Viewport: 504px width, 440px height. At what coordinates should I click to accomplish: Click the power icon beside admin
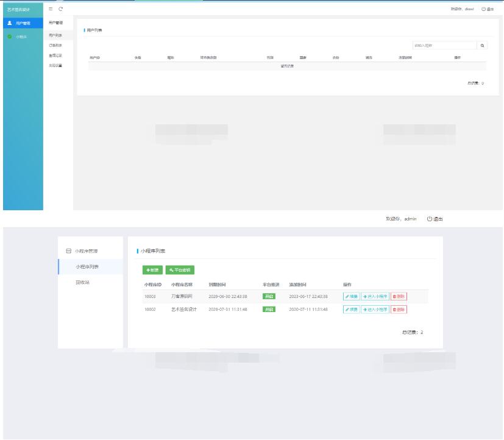point(429,219)
